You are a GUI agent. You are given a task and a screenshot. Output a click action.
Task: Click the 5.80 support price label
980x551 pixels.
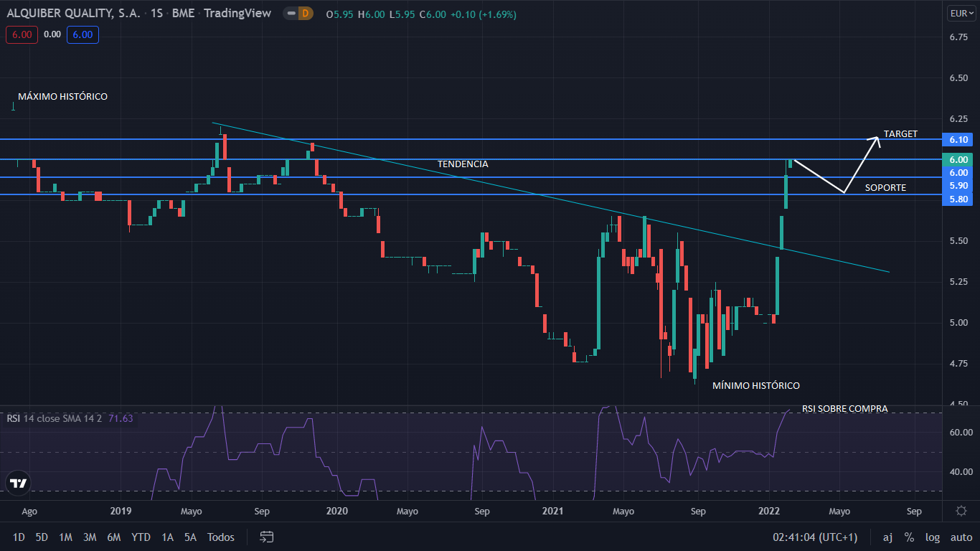tap(958, 199)
